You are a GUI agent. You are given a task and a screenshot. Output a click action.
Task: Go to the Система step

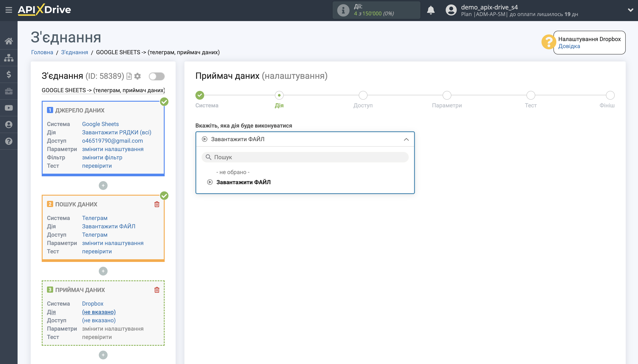(200, 95)
